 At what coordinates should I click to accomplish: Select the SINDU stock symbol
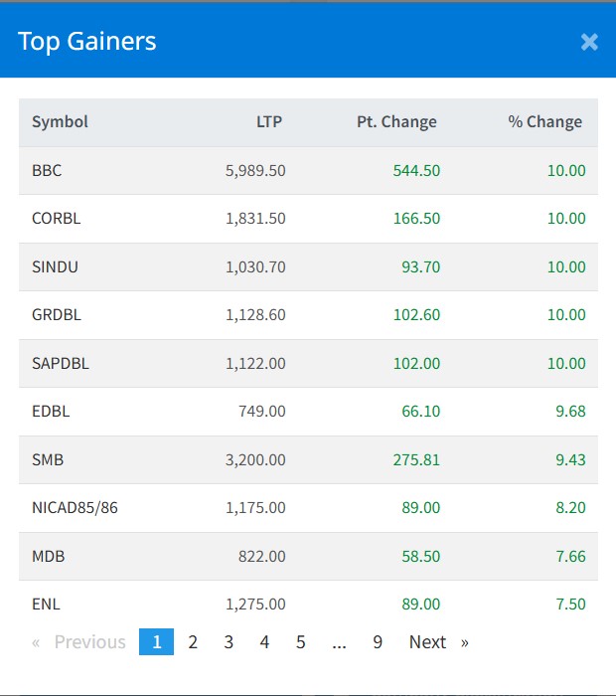click(x=55, y=266)
